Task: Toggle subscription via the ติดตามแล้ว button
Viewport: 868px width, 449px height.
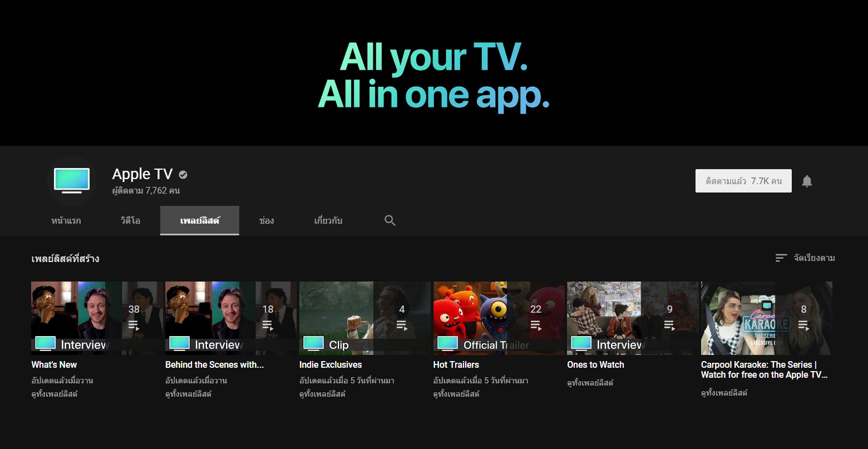Action: click(743, 180)
